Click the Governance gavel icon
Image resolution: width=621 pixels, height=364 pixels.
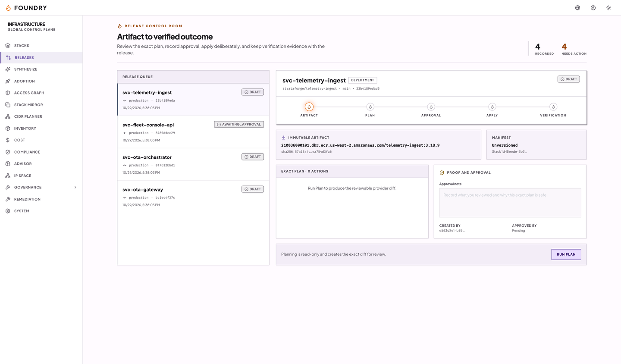pyautogui.click(x=8, y=187)
